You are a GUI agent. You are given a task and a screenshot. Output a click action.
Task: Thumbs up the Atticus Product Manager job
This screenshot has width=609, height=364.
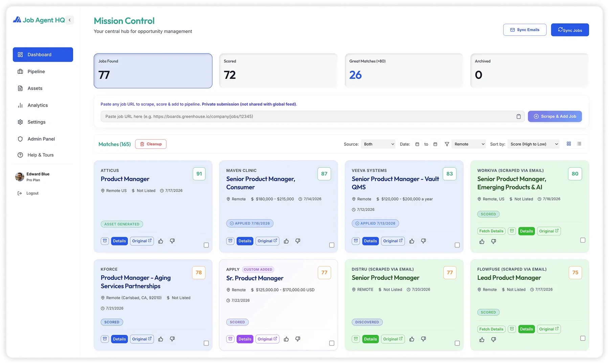(161, 241)
